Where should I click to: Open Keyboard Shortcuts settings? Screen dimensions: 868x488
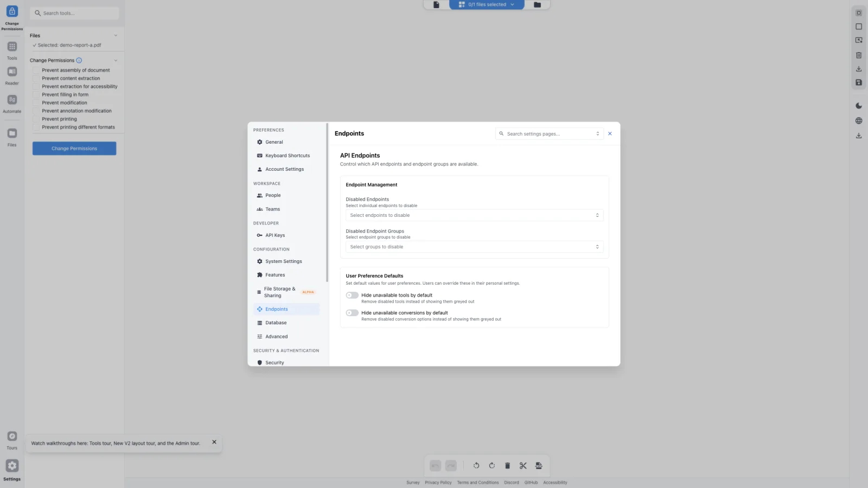coord(286,156)
